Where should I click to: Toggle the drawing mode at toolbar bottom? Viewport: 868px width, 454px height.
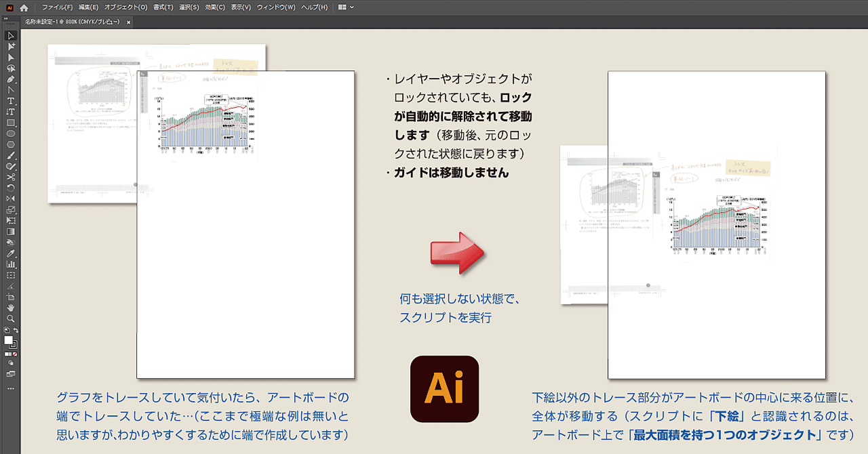(9, 363)
